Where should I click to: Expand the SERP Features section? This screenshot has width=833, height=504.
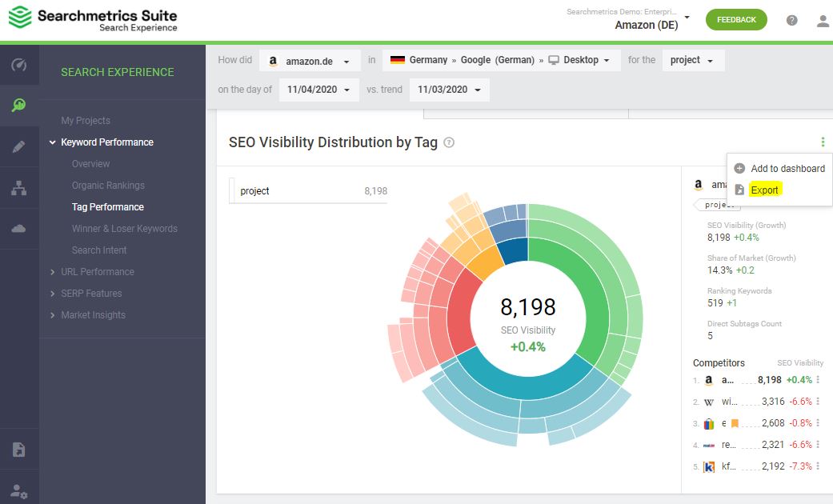pos(53,293)
